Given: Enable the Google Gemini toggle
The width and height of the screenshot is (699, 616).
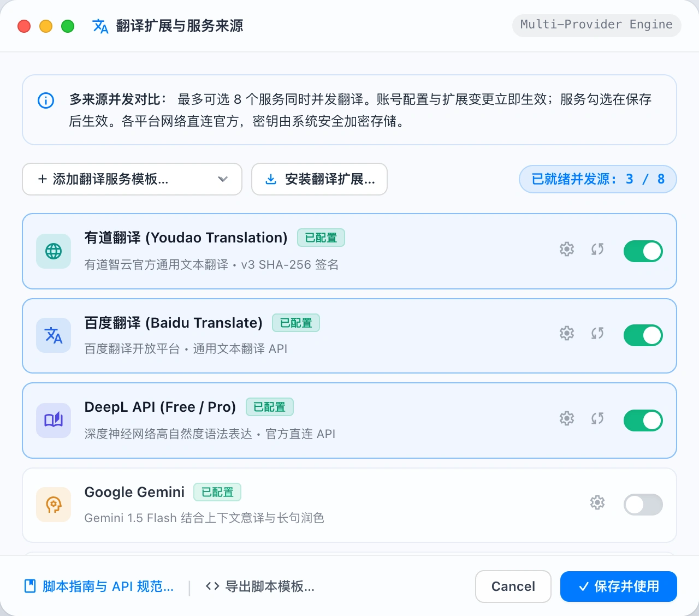Looking at the screenshot, I should [643, 505].
